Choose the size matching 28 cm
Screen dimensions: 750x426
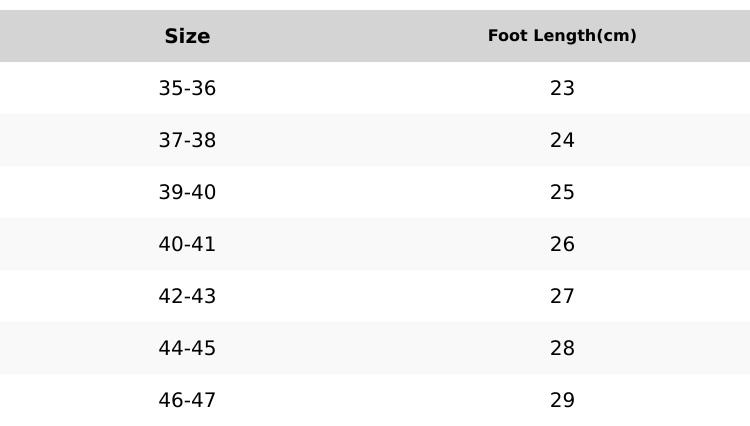click(x=187, y=348)
